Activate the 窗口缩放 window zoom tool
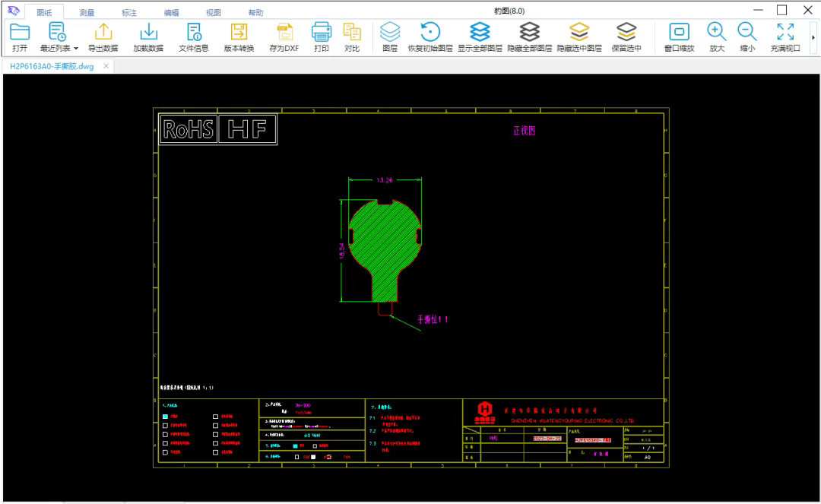The width and height of the screenshot is (821, 504). (679, 37)
